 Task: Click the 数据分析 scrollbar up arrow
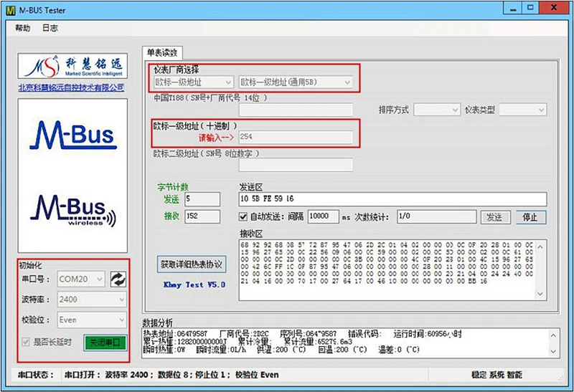(553, 335)
